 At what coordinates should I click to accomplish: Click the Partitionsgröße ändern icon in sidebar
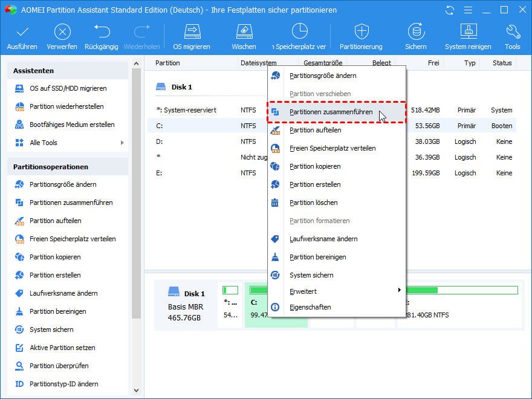(19, 184)
